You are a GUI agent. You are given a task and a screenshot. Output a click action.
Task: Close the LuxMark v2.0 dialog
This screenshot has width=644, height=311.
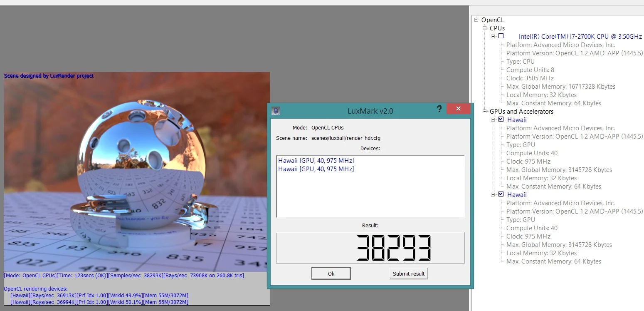(458, 109)
